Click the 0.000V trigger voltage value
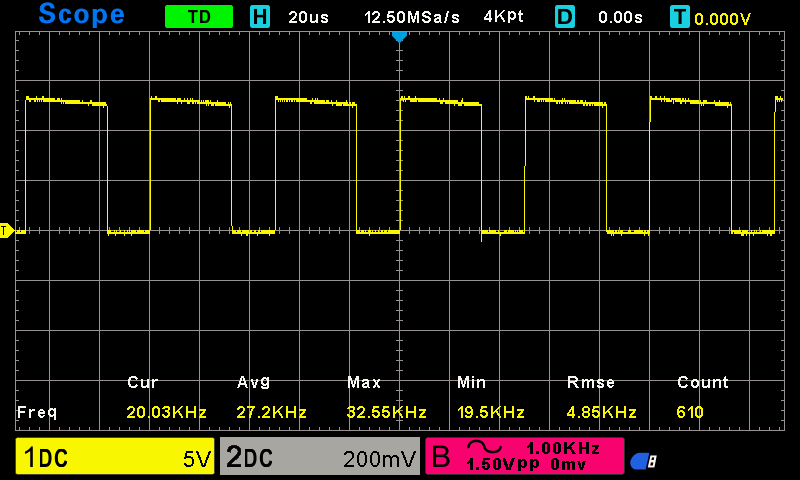Screen dimensions: 800x480 723,18
